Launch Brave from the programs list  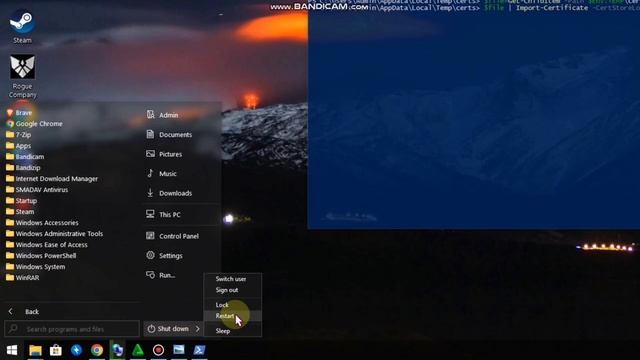19,113
